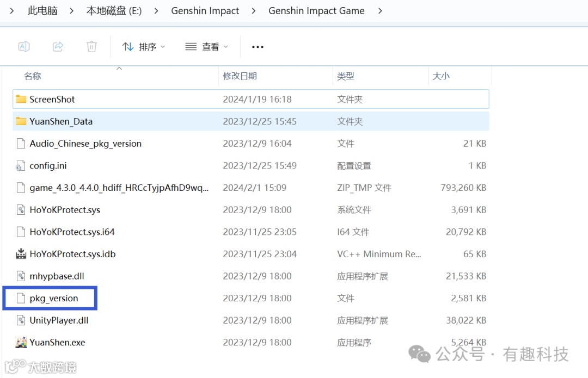Image resolution: width=588 pixels, height=378 pixels.
Task: Click size 793,260 KB cell
Action: pyautogui.click(x=463, y=188)
